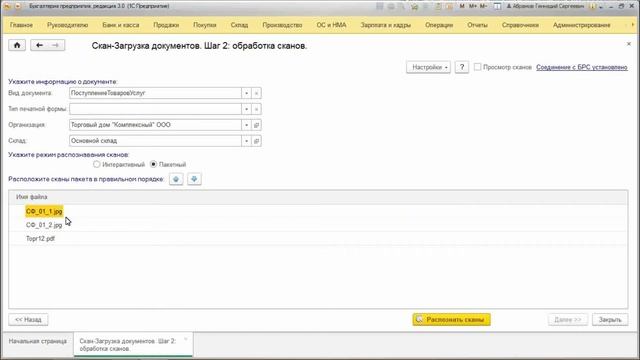Select the Интерактивный recognition mode

[96, 164]
